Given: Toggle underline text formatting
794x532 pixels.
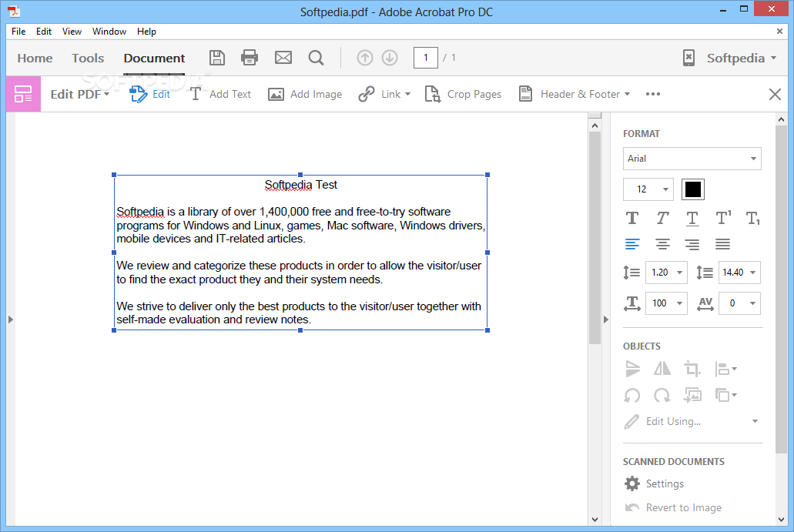Looking at the screenshot, I should [x=692, y=218].
